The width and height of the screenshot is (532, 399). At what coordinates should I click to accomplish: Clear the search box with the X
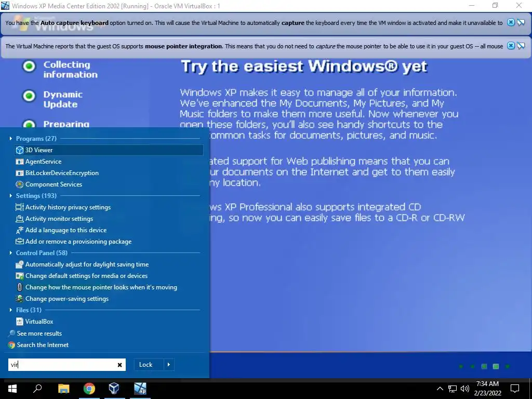coord(120,365)
